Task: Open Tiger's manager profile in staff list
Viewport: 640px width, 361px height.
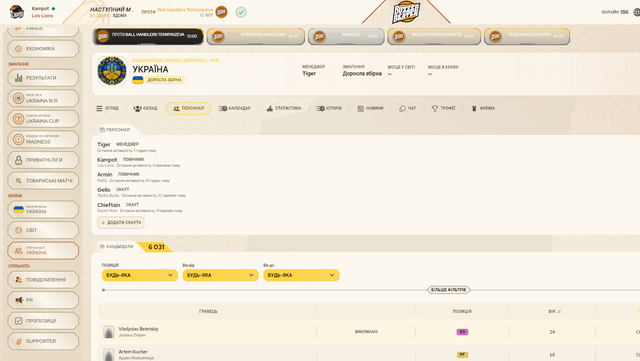Action: click(104, 145)
